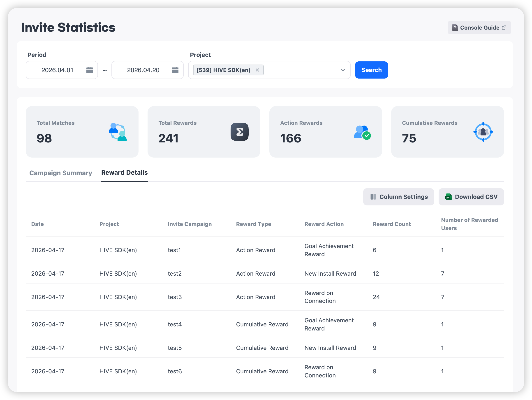Expand the Project dropdown chevron
The height and width of the screenshot is (400, 532).
point(343,70)
